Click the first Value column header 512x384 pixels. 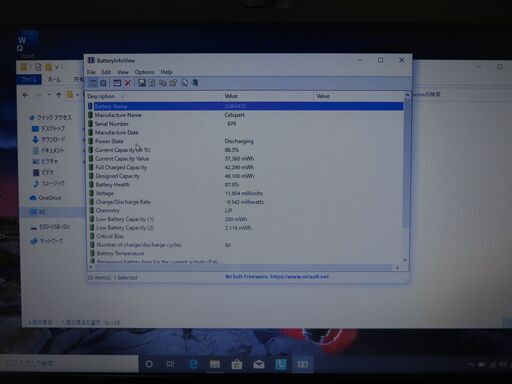click(x=268, y=96)
